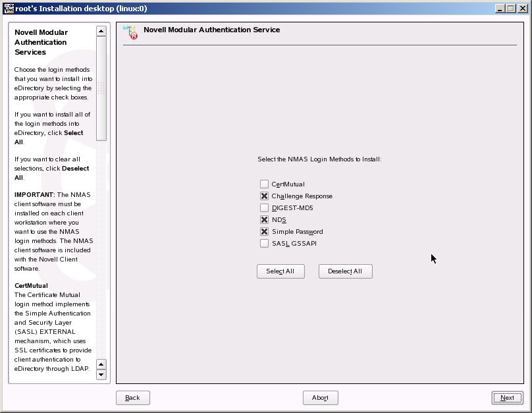Proceed with the Next button
The height and width of the screenshot is (413, 532).
507,398
